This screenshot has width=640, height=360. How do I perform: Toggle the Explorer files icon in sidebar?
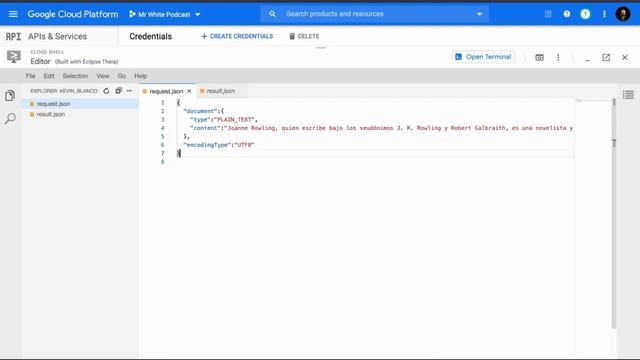click(10, 96)
